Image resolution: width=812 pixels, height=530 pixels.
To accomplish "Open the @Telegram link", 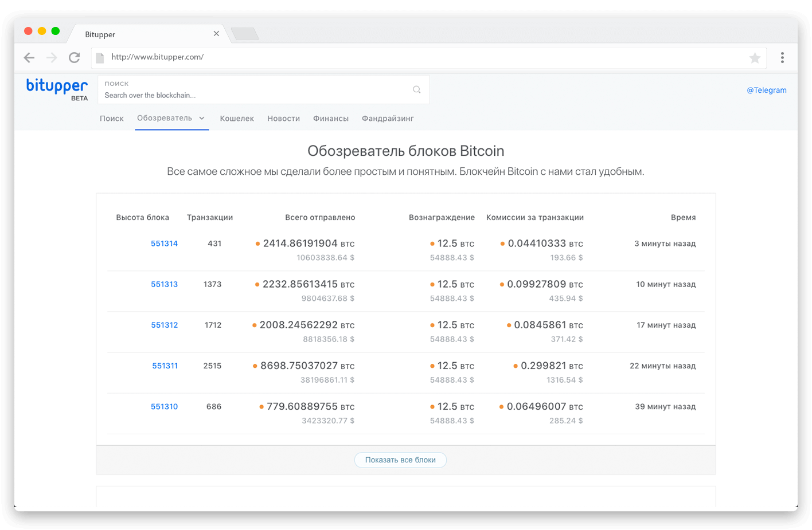I will coord(766,90).
